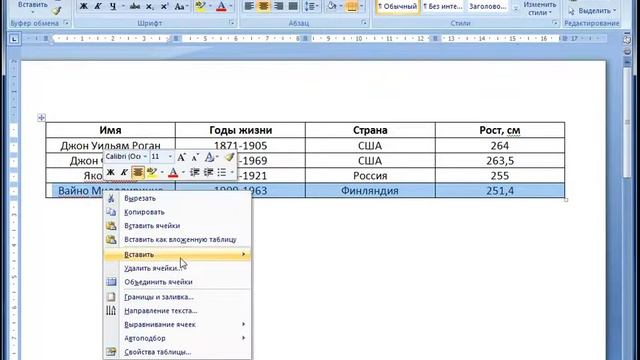The height and width of the screenshot is (360, 640).
Task: Shrink font in mini toolbar
Action: point(196,157)
